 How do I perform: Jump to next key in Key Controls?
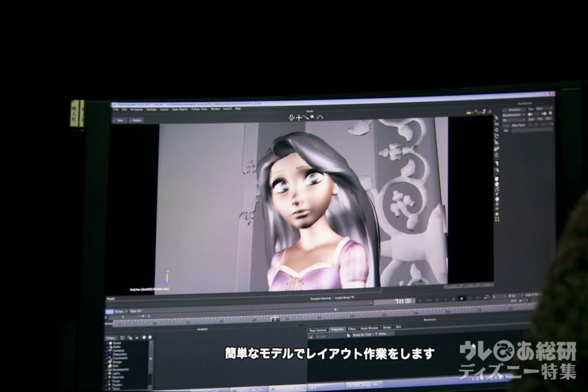pyautogui.click(x=544, y=114)
